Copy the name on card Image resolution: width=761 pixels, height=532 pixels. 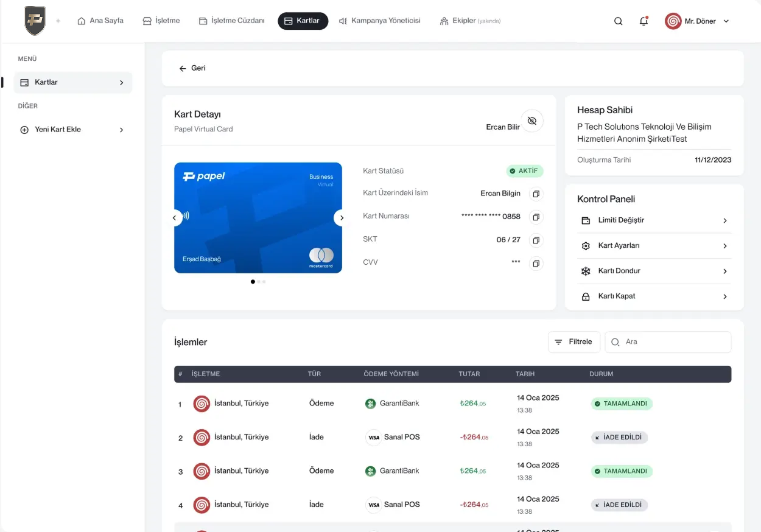[x=536, y=194]
